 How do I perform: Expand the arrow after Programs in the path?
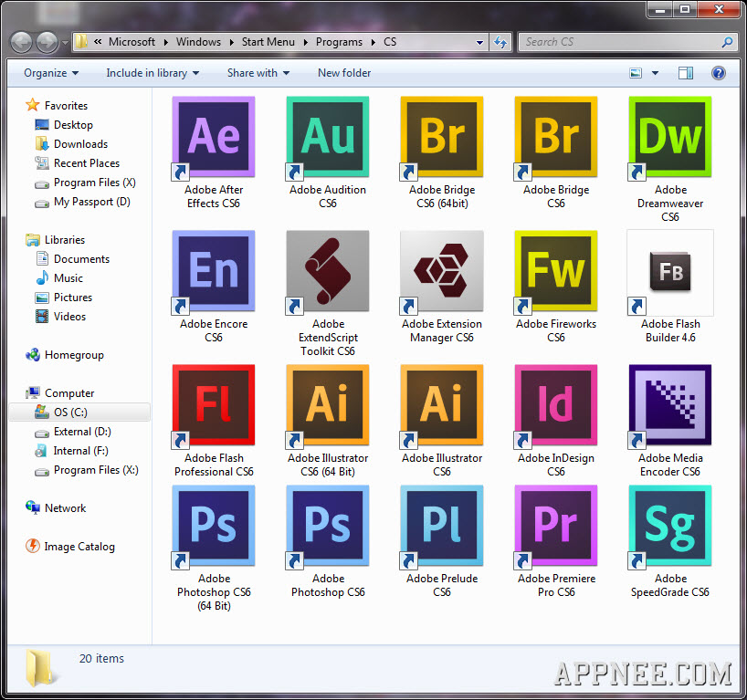[x=373, y=42]
